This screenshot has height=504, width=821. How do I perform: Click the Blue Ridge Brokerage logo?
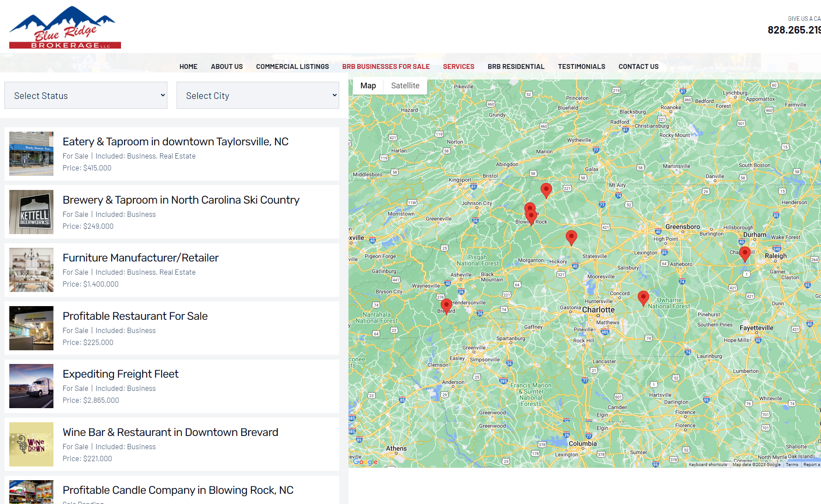(65, 27)
